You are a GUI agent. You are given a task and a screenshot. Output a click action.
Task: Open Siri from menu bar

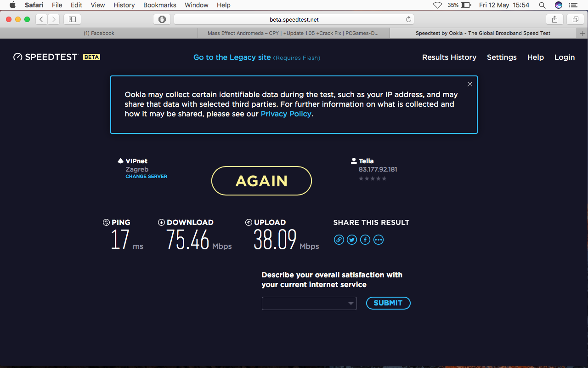559,5
